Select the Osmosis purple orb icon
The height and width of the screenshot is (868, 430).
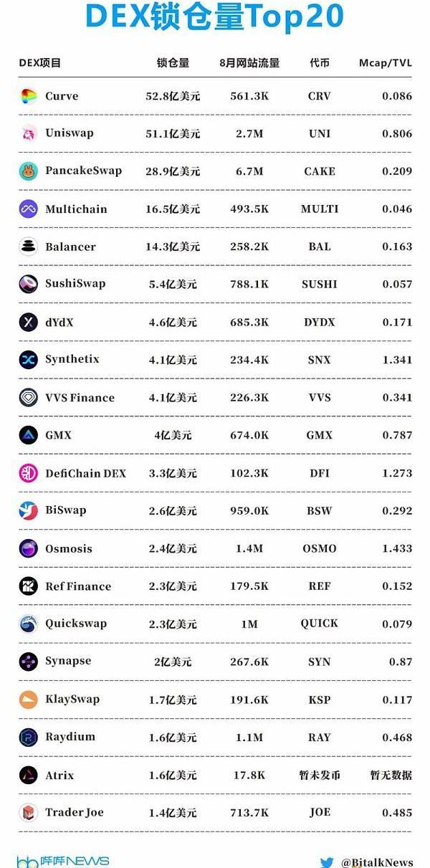29,549
